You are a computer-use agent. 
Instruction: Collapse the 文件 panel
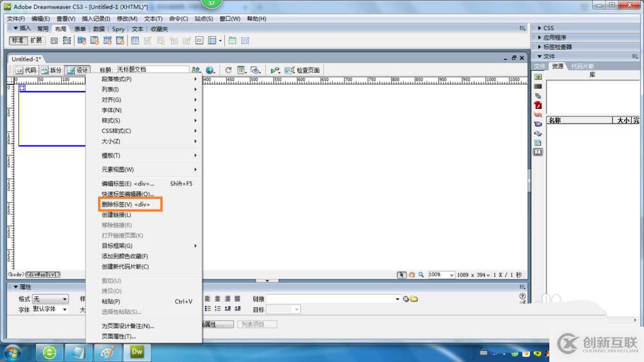[546, 56]
